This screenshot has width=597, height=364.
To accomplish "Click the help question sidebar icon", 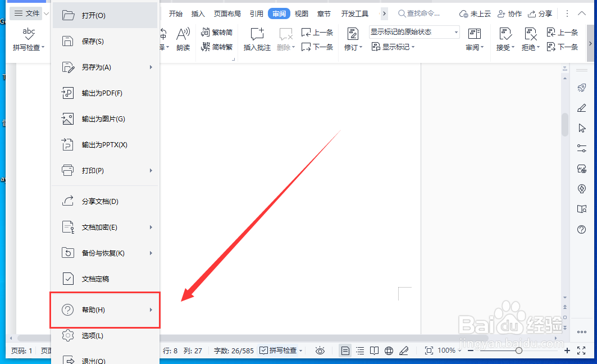I will tap(582, 229).
